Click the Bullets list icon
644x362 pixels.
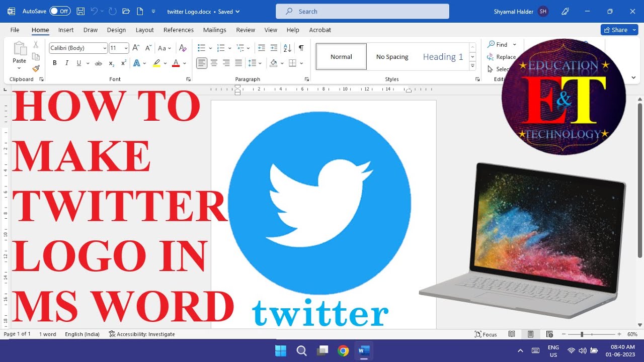pos(201,48)
